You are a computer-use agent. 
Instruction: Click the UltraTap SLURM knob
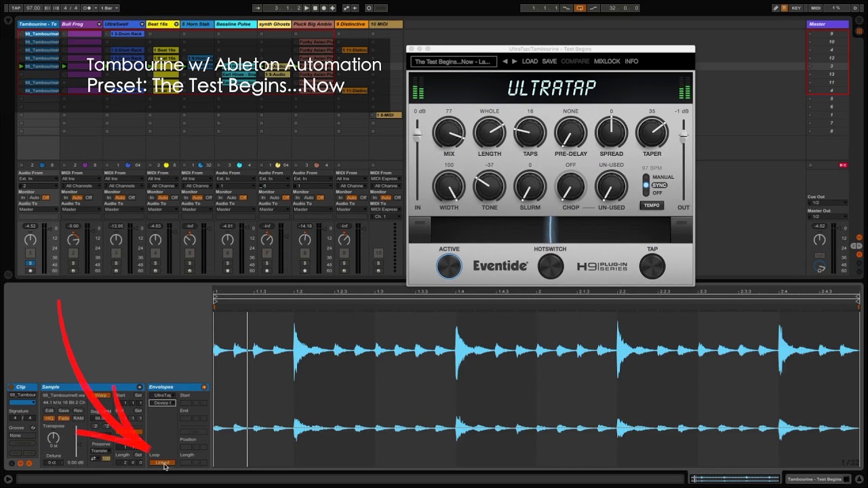point(530,186)
